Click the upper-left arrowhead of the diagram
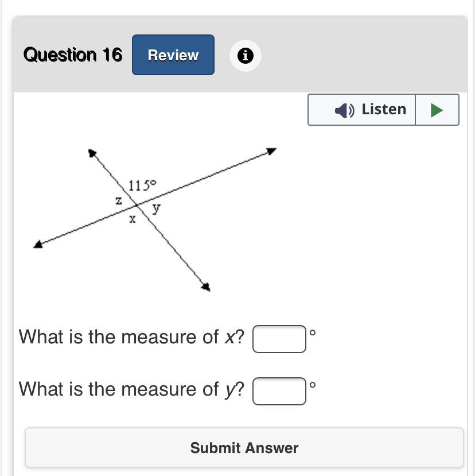This screenshot has height=476, width=475. [92, 153]
